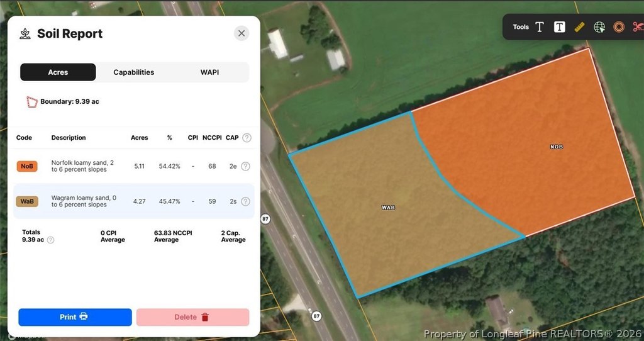Click the lower route 87 highway marker
This screenshot has height=341, width=644.
(x=316, y=316)
